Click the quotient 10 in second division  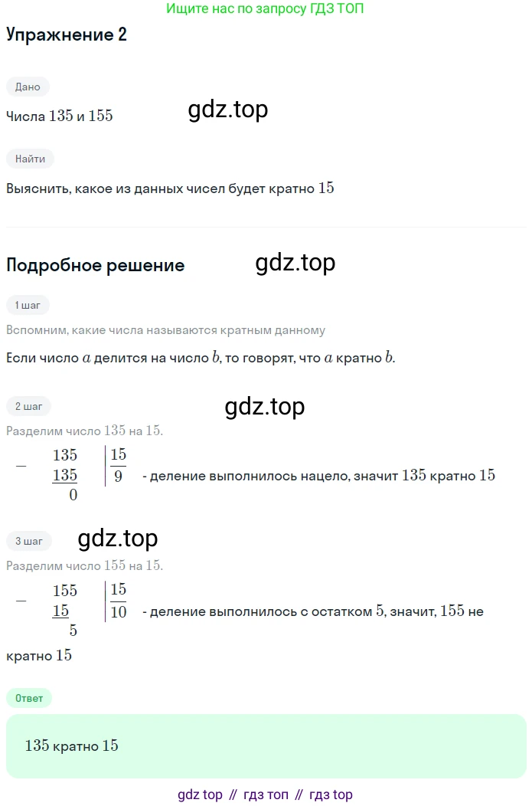[x=118, y=611]
